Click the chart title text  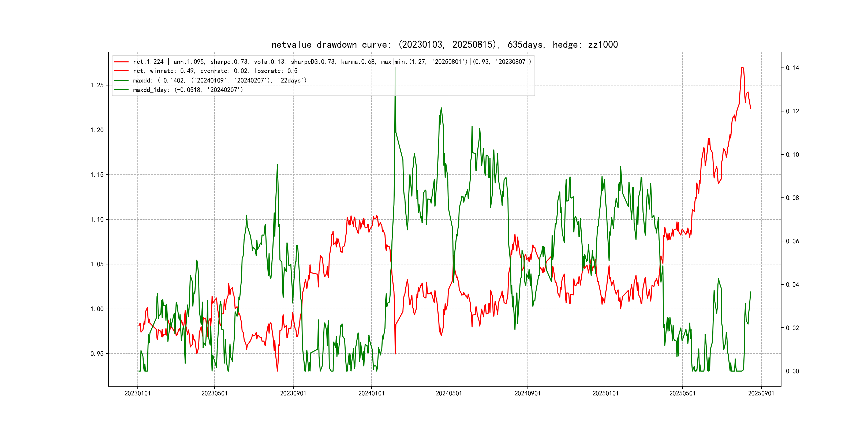point(444,44)
